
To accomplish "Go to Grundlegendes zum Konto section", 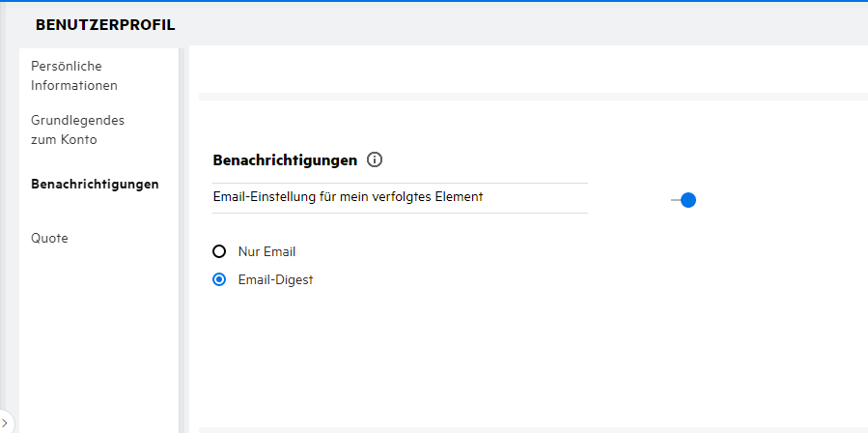I will click(x=77, y=130).
